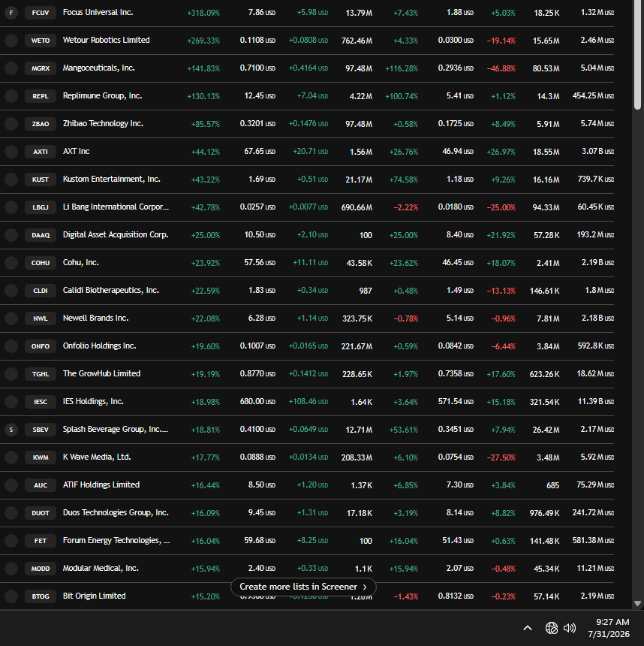644x646 pixels.
Task: Open the FET ticker badge
Action: click(x=41, y=541)
